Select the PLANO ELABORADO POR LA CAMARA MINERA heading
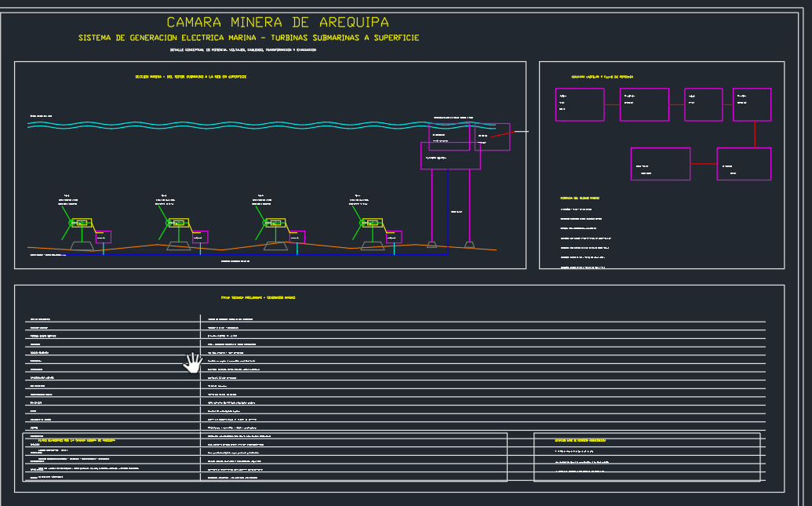The image size is (812, 506). coord(77,440)
